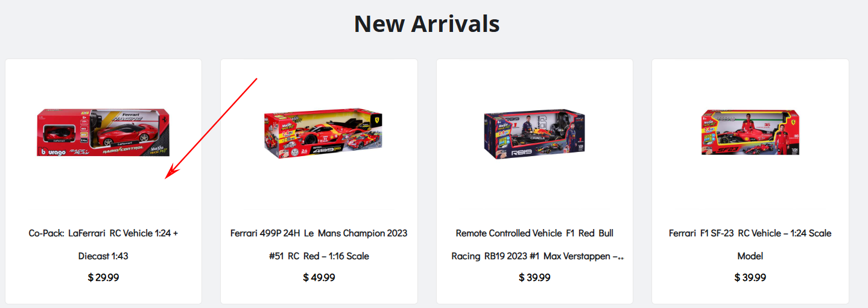View the Ferrari F1 SF-23 box image
The width and height of the screenshot is (868, 308).
coord(750,133)
